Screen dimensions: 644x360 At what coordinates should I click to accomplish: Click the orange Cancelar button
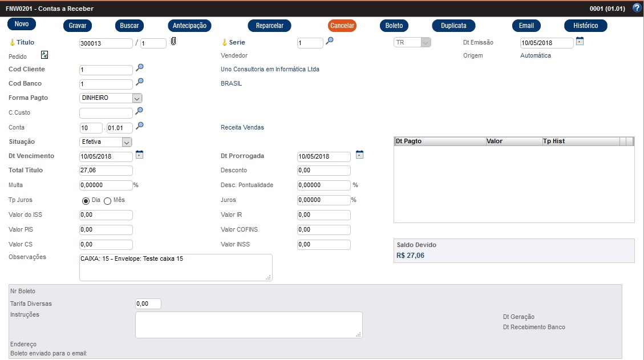pyautogui.click(x=342, y=26)
